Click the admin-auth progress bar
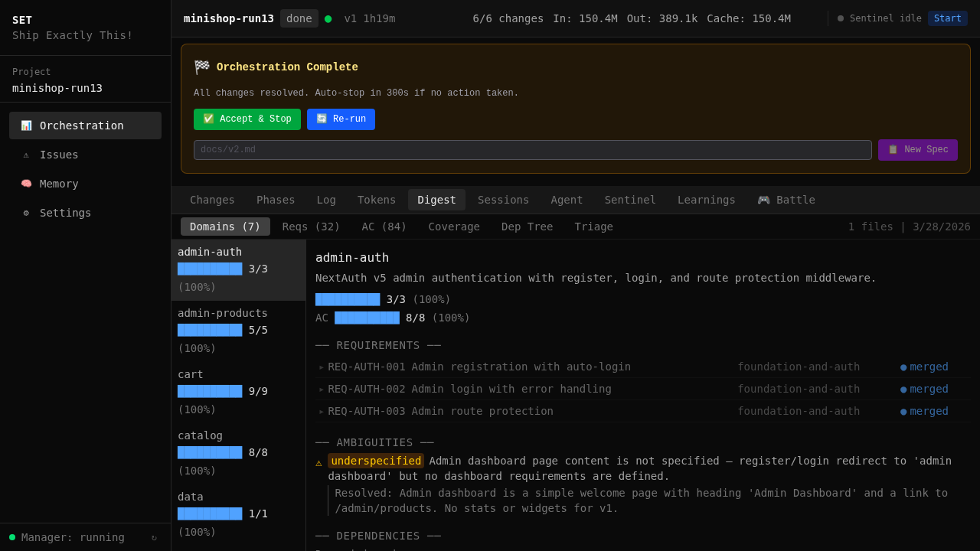980x551 pixels. tap(210, 269)
